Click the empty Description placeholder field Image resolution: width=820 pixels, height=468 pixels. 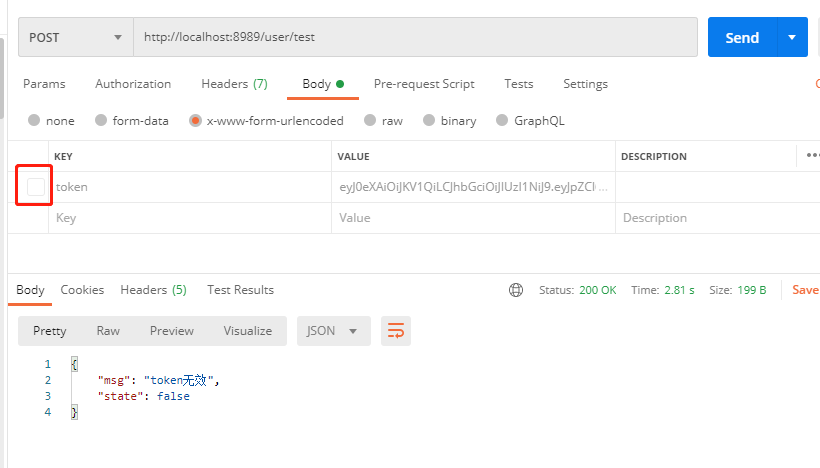718,218
